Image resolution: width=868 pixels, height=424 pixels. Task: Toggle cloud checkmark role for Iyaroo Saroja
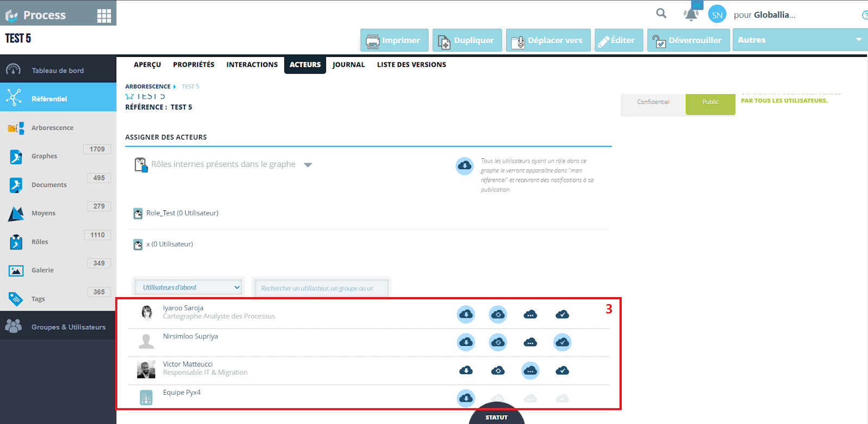coord(563,314)
